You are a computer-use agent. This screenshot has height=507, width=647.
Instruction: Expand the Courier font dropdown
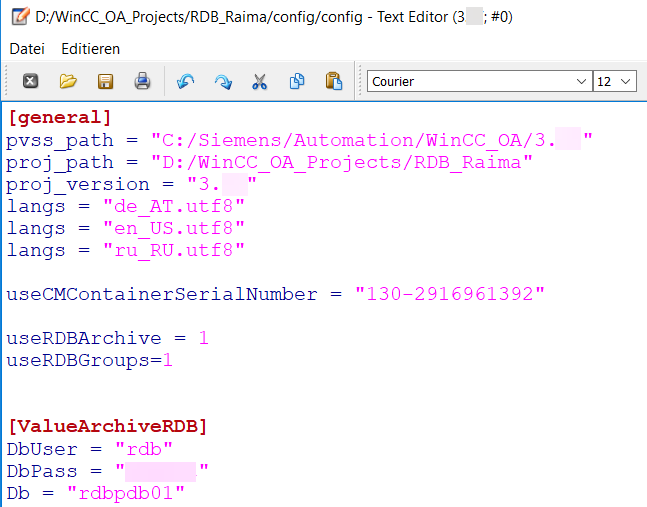(x=581, y=81)
